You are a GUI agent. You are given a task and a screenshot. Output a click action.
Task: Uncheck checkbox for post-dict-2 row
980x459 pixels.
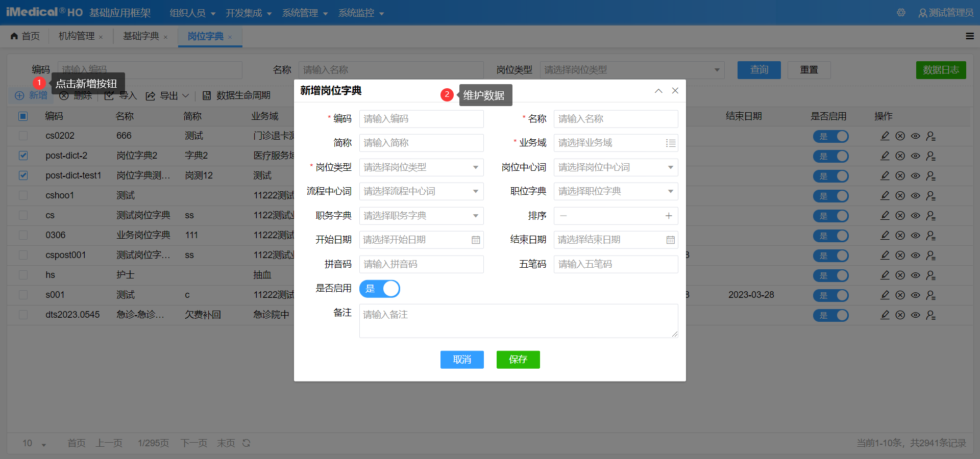coord(23,156)
